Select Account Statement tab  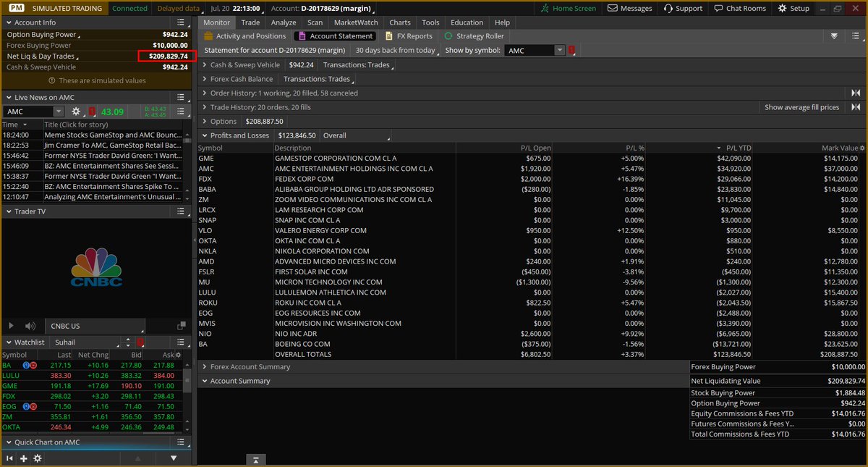pos(336,36)
